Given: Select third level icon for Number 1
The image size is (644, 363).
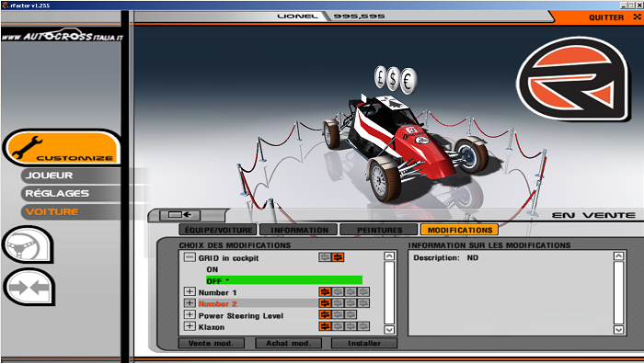Looking at the screenshot, I should click(x=351, y=291).
